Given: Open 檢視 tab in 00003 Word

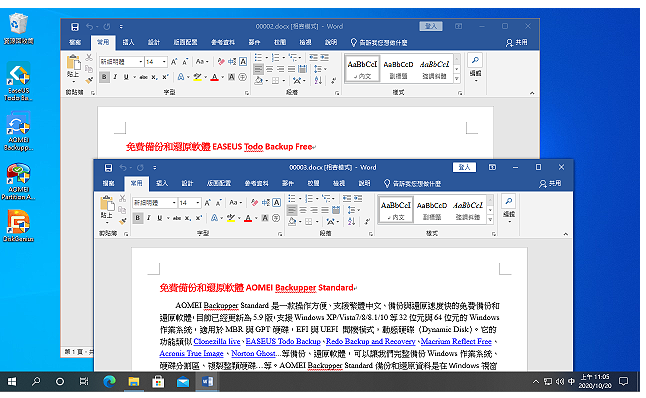Looking at the screenshot, I should click(x=339, y=183).
